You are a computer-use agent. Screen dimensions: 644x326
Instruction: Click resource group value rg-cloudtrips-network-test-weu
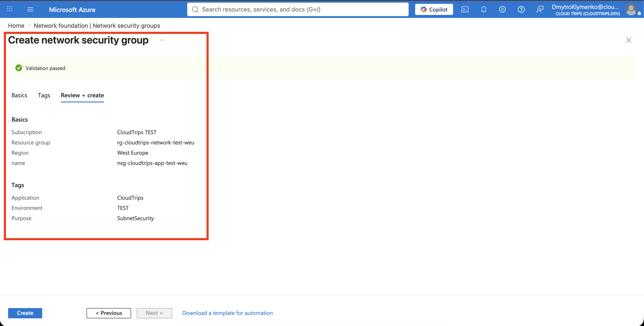156,143
